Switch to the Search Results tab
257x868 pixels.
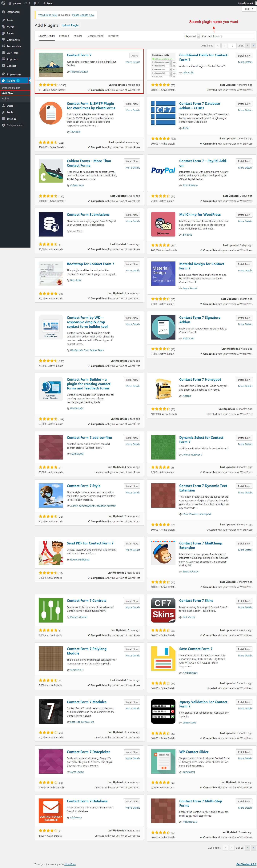point(46,36)
